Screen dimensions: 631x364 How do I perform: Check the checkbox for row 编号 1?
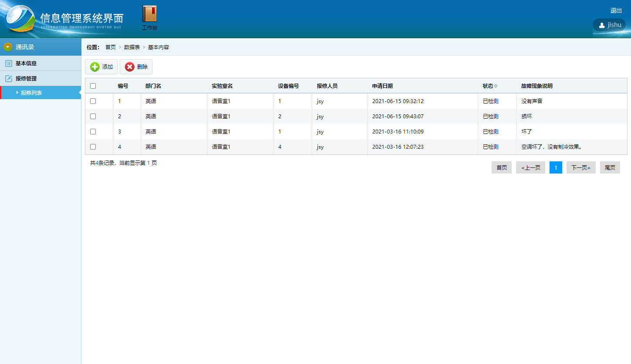click(x=93, y=101)
